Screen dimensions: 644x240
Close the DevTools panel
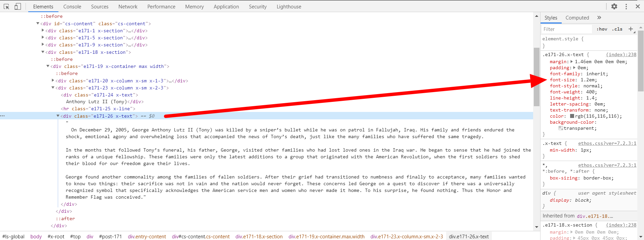coord(638,6)
